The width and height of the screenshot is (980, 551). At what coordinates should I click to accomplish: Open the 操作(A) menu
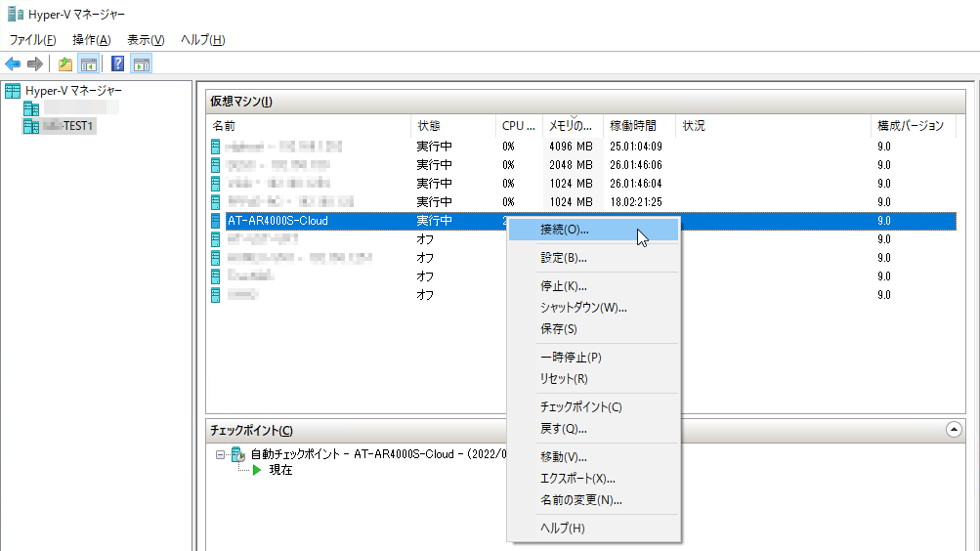click(x=91, y=40)
